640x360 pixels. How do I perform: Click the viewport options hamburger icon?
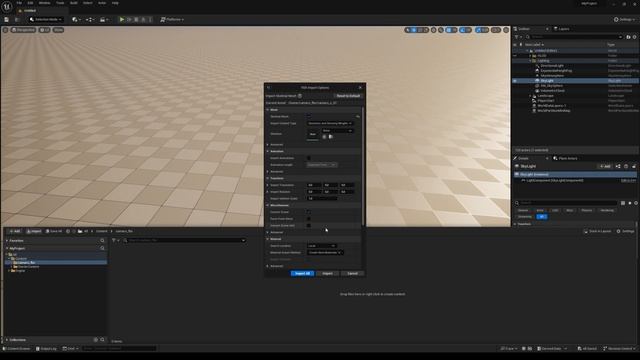tap(5, 30)
